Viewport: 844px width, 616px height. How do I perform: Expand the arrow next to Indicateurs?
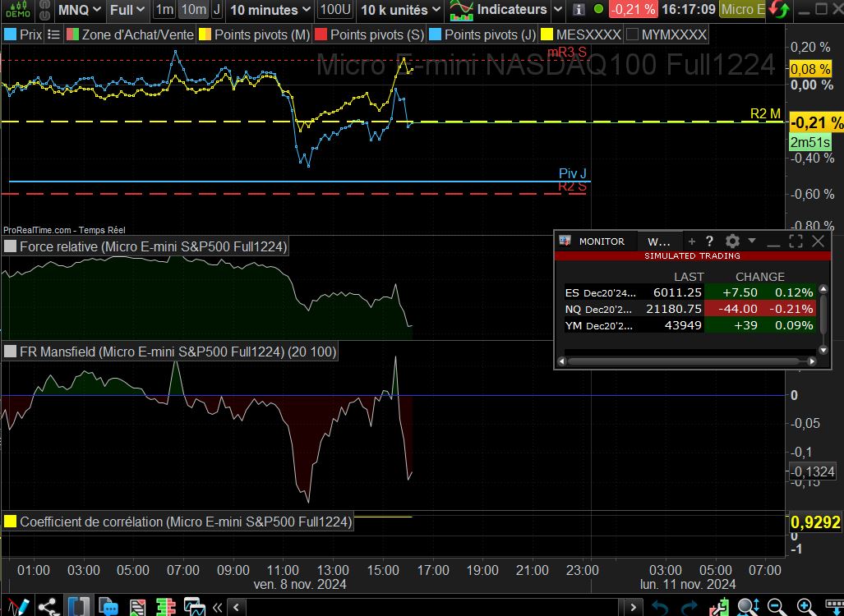pyautogui.click(x=558, y=10)
